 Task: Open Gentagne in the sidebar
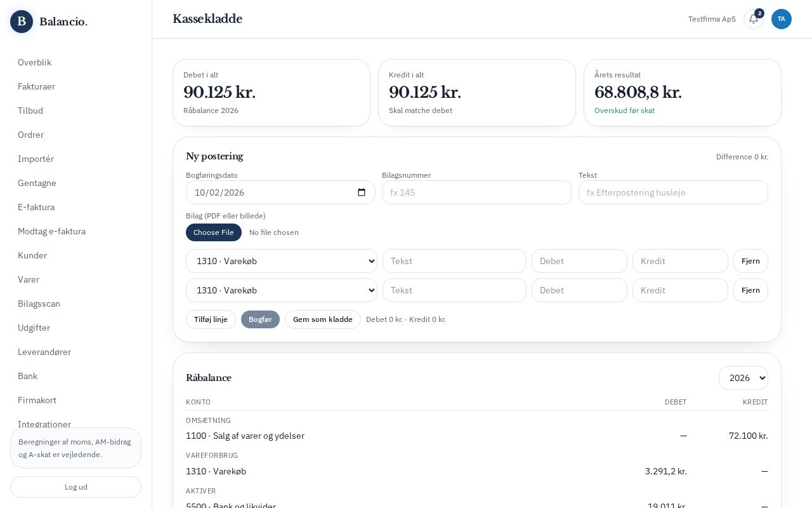(76, 183)
